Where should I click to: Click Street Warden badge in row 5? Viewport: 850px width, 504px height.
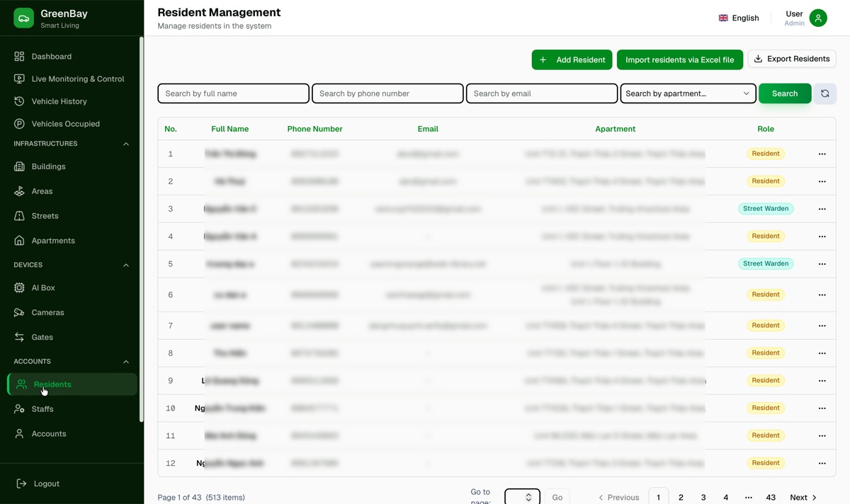click(766, 263)
